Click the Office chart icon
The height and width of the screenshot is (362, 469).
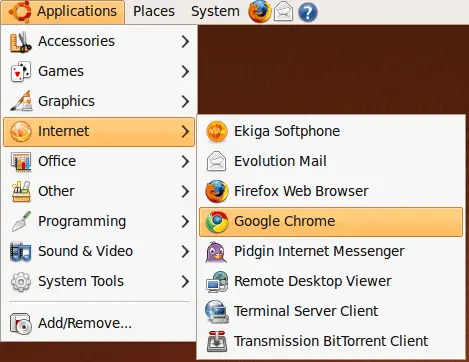tap(21, 162)
